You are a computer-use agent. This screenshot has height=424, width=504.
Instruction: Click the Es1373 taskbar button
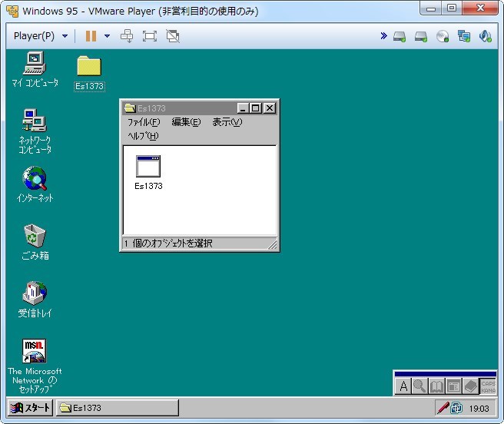(118, 408)
